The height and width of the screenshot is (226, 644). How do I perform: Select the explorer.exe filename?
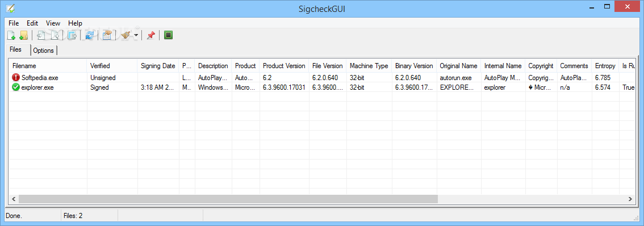point(37,87)
